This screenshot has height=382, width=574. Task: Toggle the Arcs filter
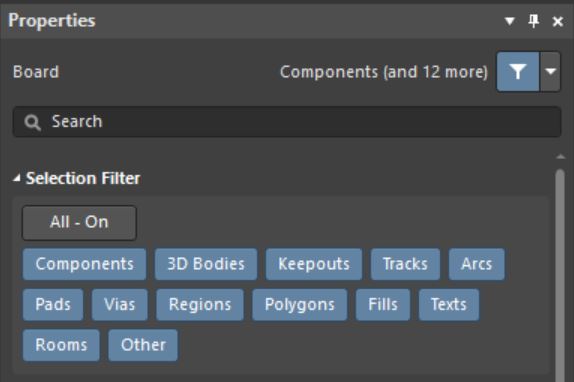[x=477, y=264]
